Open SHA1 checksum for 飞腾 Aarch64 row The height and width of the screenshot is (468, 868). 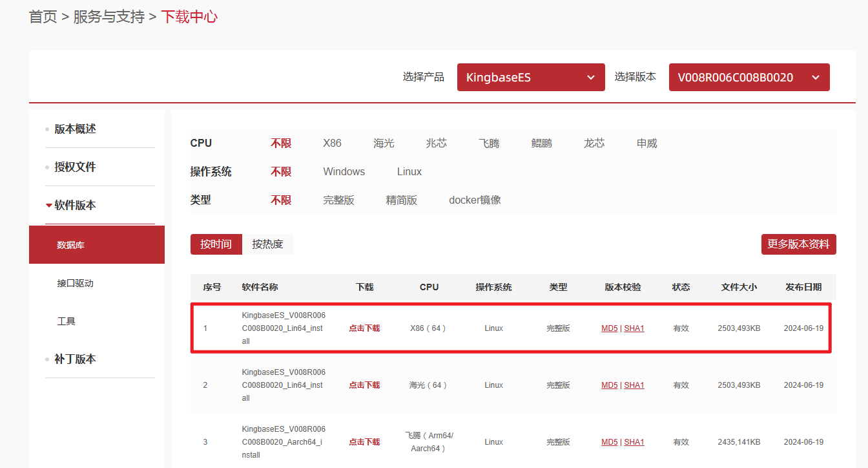[x=634, y=442]
